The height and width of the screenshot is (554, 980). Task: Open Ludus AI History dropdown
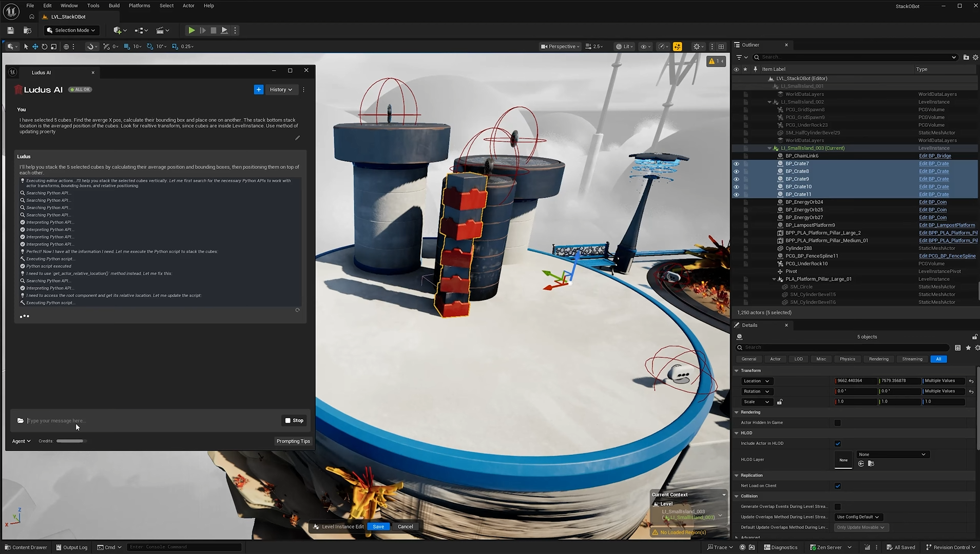pos(281,89)
